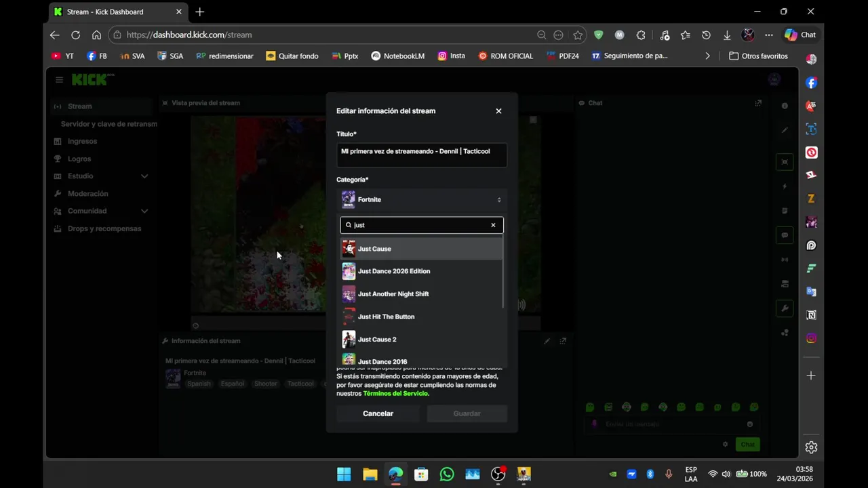Open Copilot Chat
Viewport: 868px width, 488px height.
pyautogui.click(x=800, y=35)
